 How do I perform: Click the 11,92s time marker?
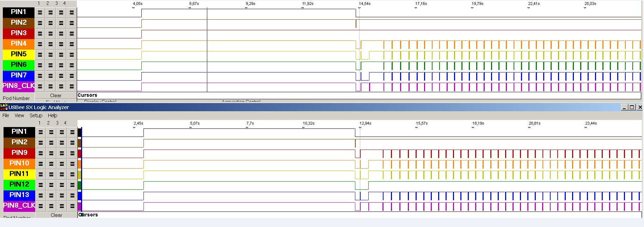coord(307,4)
